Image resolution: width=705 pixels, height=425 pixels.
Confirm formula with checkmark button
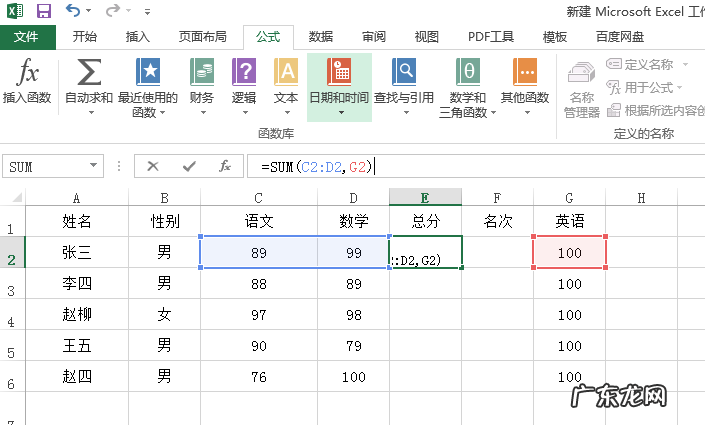click(189, 166)
